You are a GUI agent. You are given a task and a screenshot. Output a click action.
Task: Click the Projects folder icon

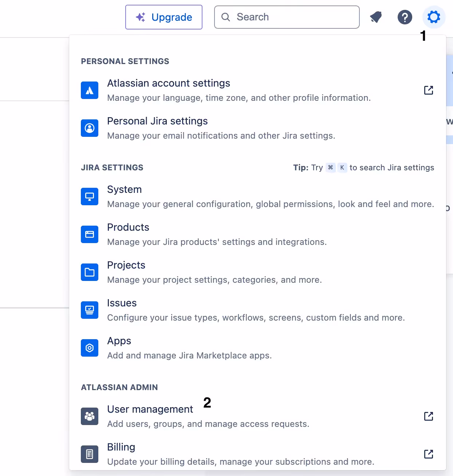click(90, 272)
